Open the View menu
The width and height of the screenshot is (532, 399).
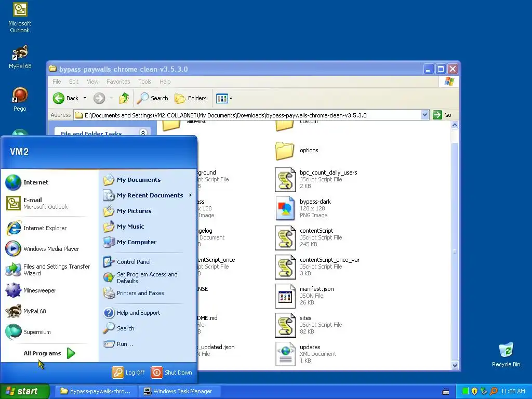point(92,82)
